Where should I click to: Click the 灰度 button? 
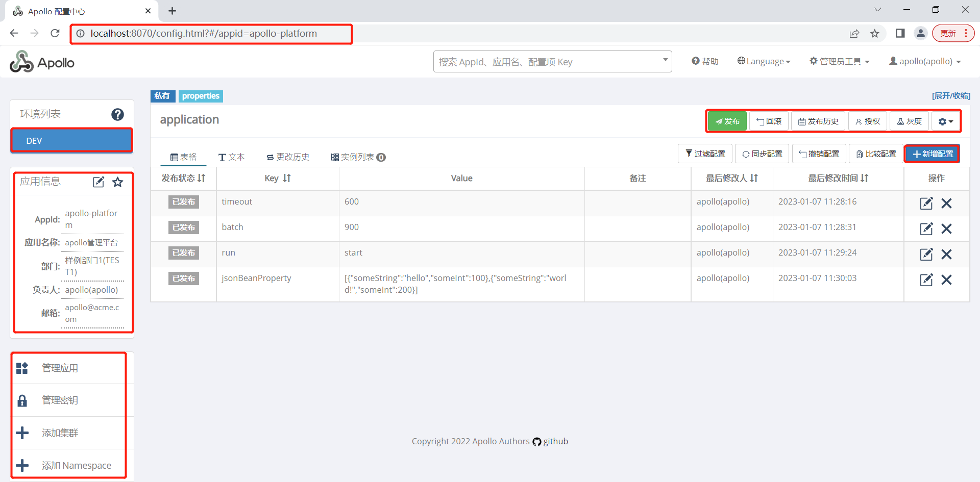909,121
